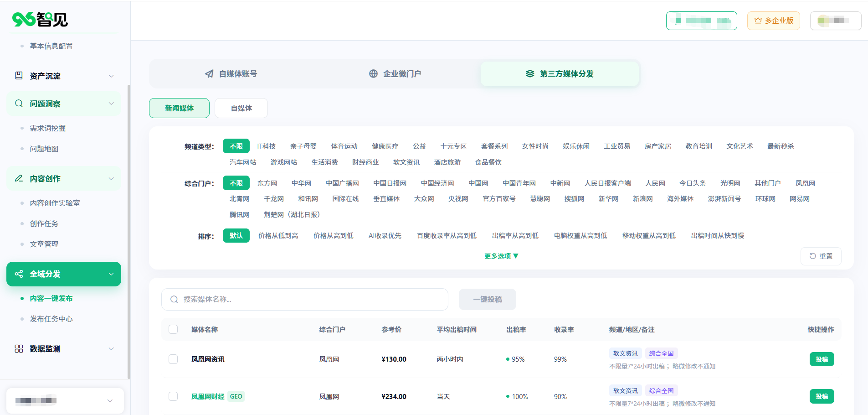This screenshot has height=415, width=868.
Task: Select 不限 for 综合门户 filter
Action: [x=236, y=183]
